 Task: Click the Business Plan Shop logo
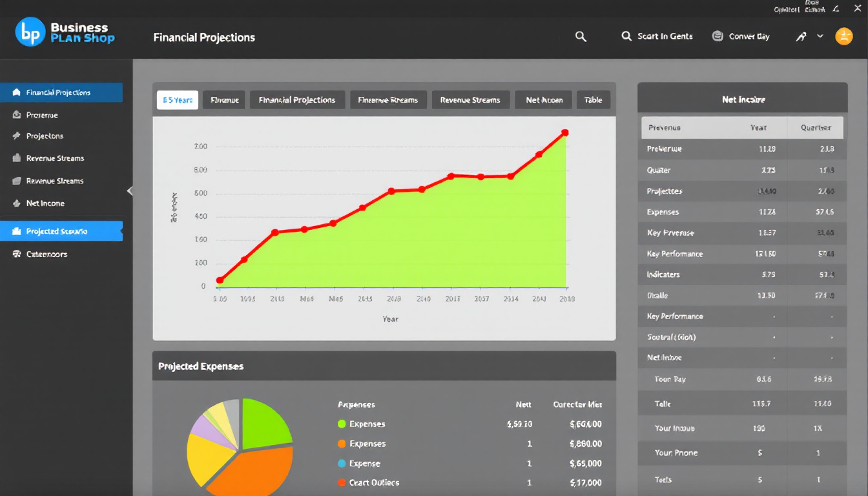[x=65, y=32]
